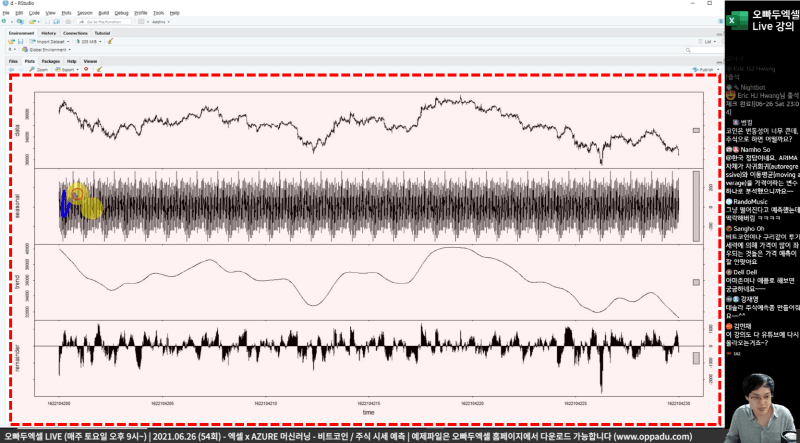800x443 pixels.
Task: Open the Tools menu
Action: click(x=158, y=13)
